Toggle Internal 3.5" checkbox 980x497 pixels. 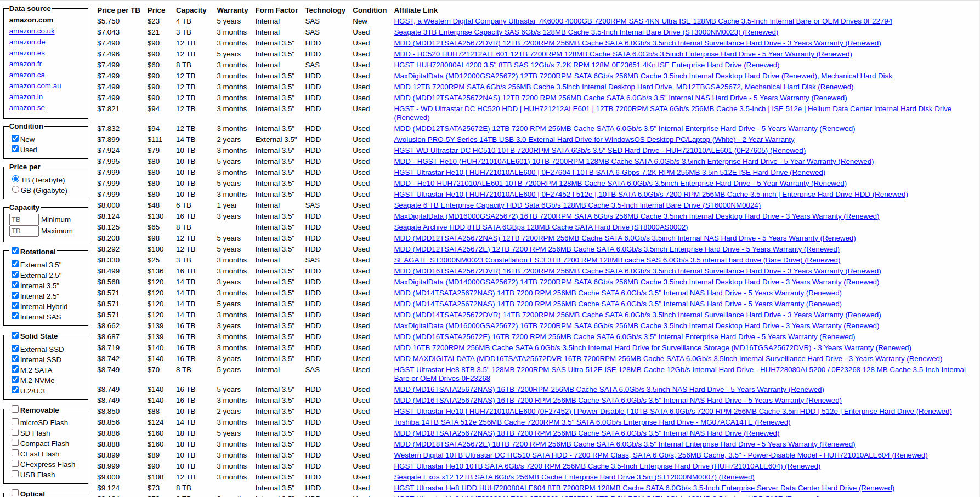coord(15,285)
